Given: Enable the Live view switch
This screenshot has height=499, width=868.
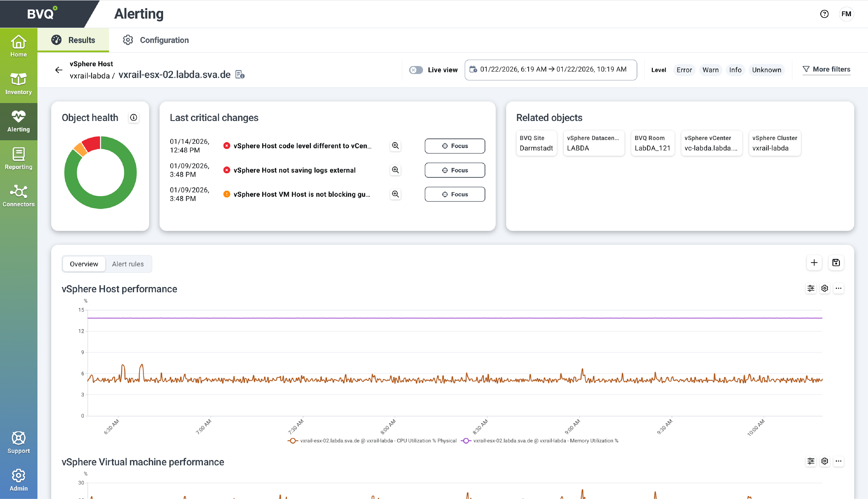Looking at the screenshot, I should [x=416, y=70].
